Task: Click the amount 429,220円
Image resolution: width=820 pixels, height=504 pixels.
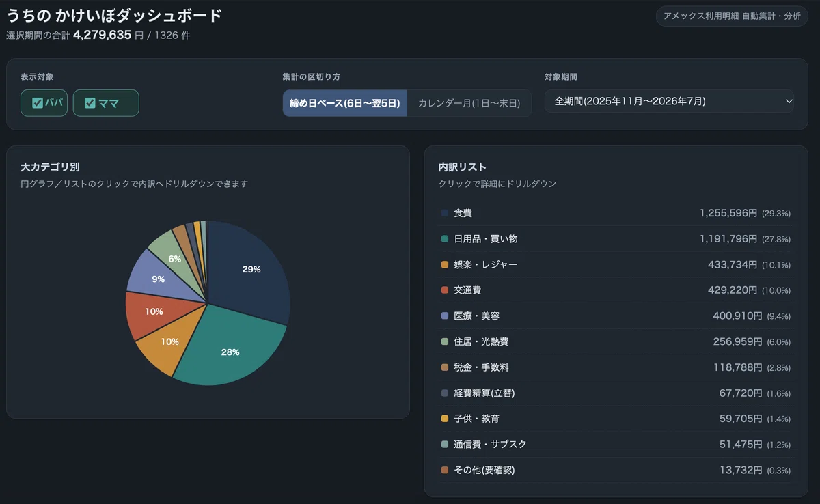Action: point(733,290)
